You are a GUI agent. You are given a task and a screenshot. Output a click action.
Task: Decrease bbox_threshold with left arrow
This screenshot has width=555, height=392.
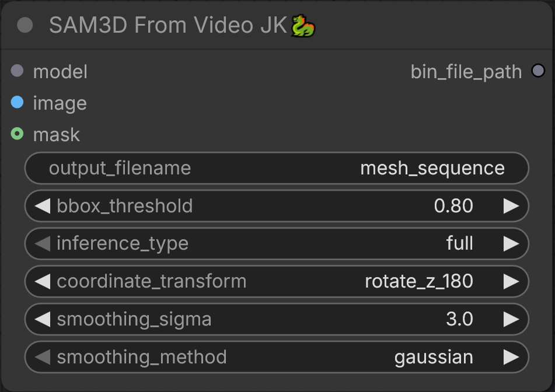click(43, 206)
